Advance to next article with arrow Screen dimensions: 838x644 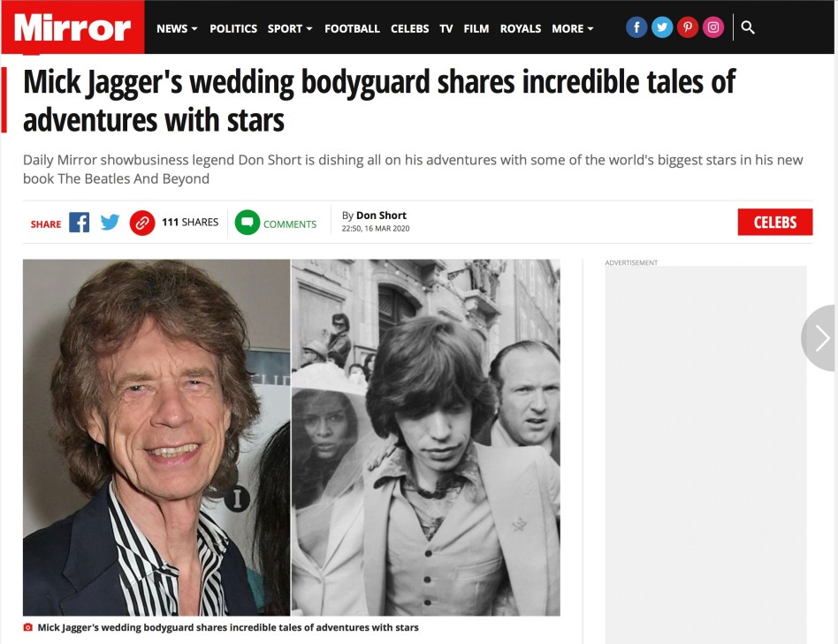coord(819,338)
